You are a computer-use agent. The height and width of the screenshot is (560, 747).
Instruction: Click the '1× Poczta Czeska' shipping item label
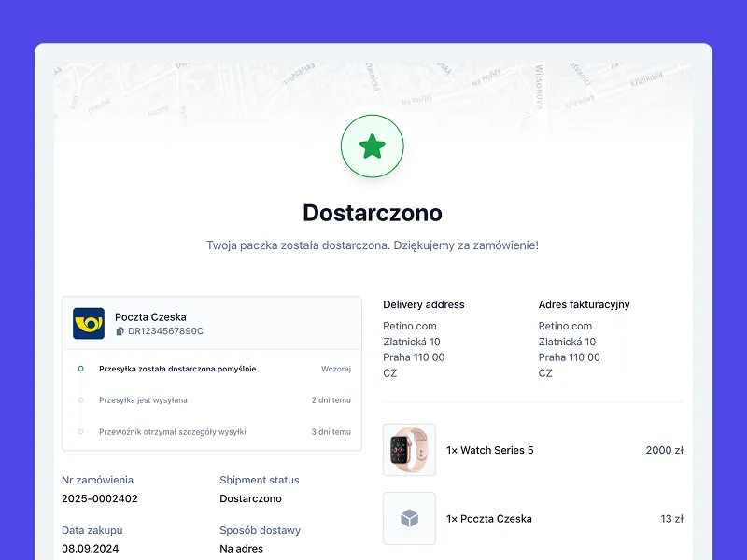[488, 519]
